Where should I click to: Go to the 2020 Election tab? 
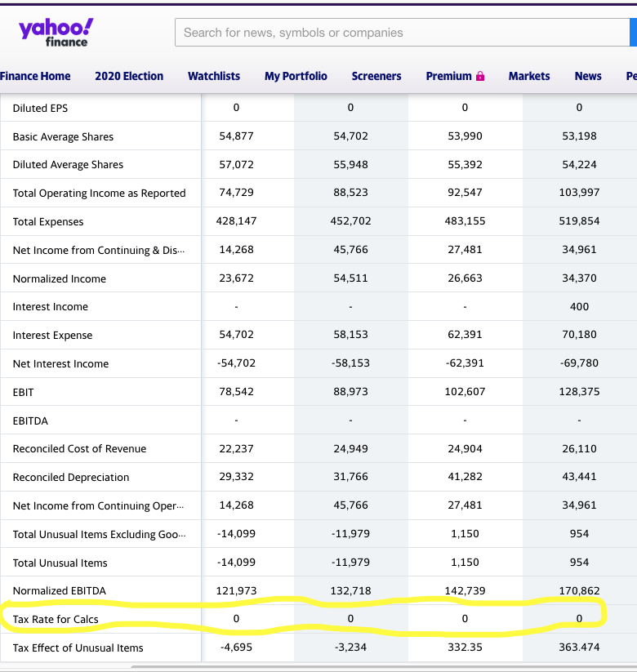click(129, 76)
